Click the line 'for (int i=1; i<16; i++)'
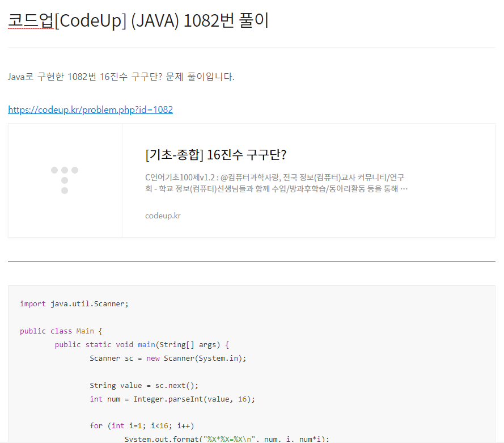This screenshot has width=504, height=443. point(142,426)
